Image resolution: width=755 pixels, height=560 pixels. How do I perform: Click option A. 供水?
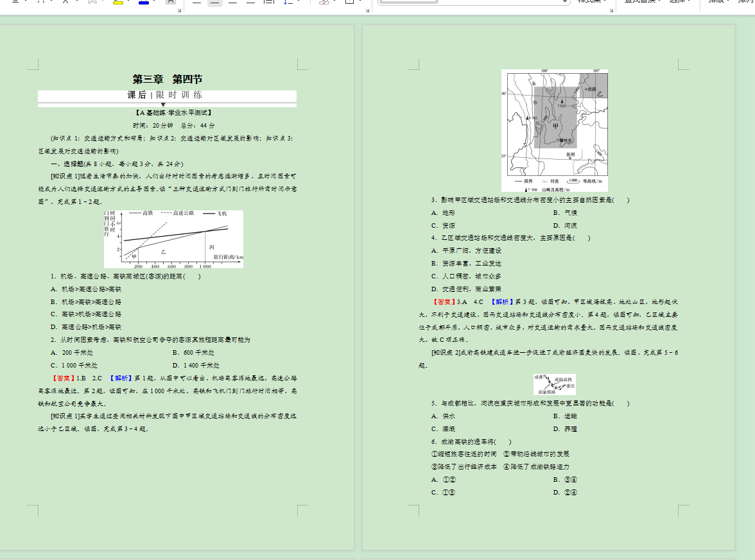coord(443,416)
